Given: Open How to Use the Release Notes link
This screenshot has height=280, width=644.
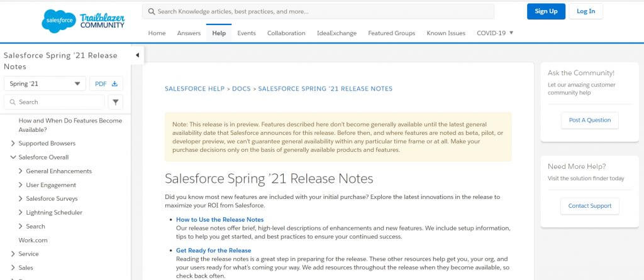Looking at the screenshot, I should point(219,220).
